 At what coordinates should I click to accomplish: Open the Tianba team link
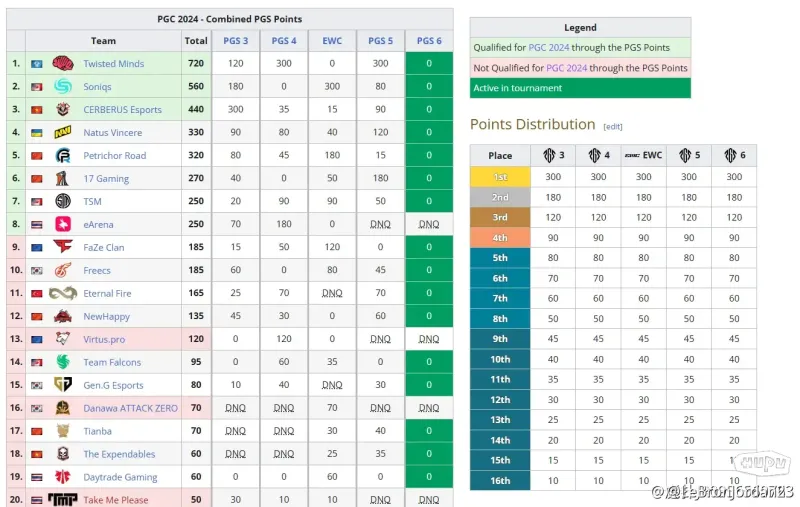(97, 431)
